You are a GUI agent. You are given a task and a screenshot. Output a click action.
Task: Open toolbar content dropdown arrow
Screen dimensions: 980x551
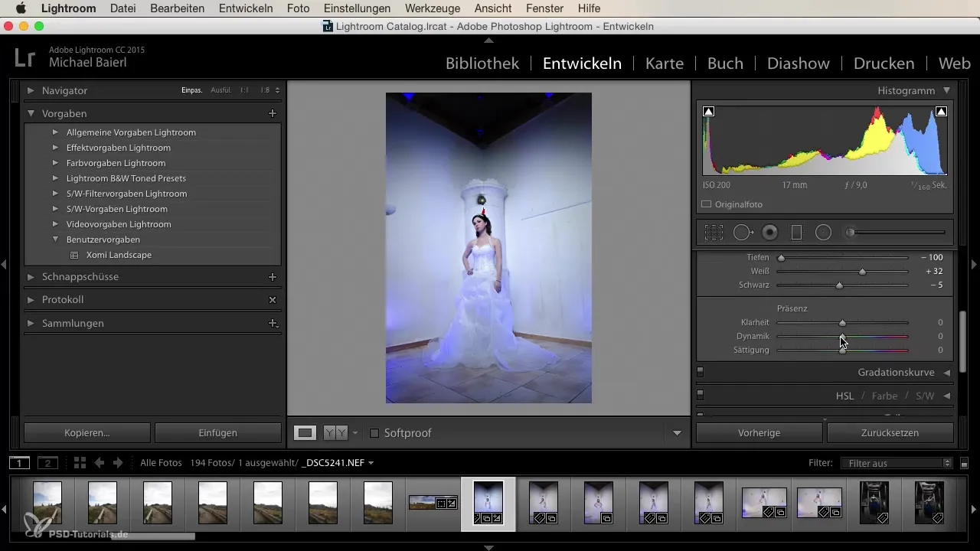coord(677,433)
